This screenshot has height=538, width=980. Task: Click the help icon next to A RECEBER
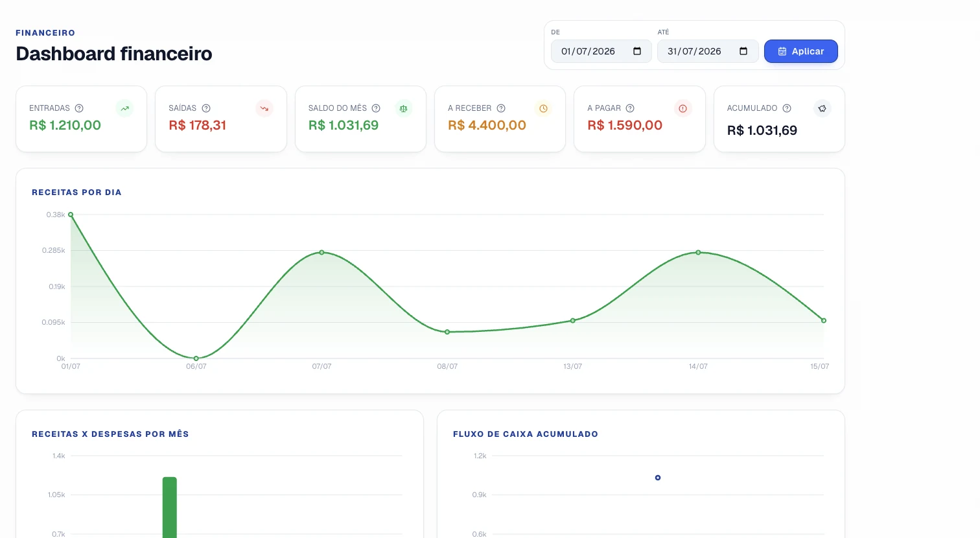(x=501, y=108)
